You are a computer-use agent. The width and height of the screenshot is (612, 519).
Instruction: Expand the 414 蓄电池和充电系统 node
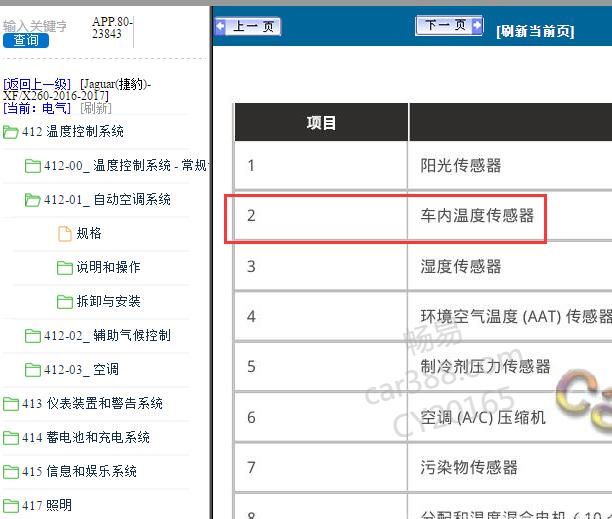[86, 437]
